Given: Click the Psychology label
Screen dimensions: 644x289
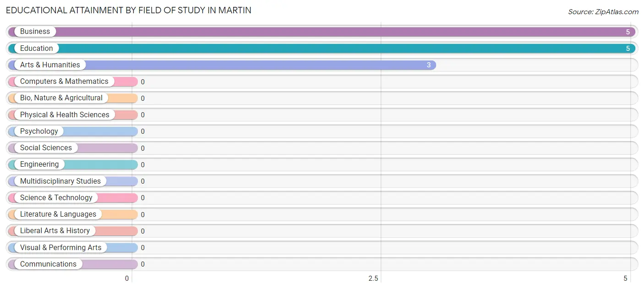Looking at the screenshot, I should (x=39, y=131).
